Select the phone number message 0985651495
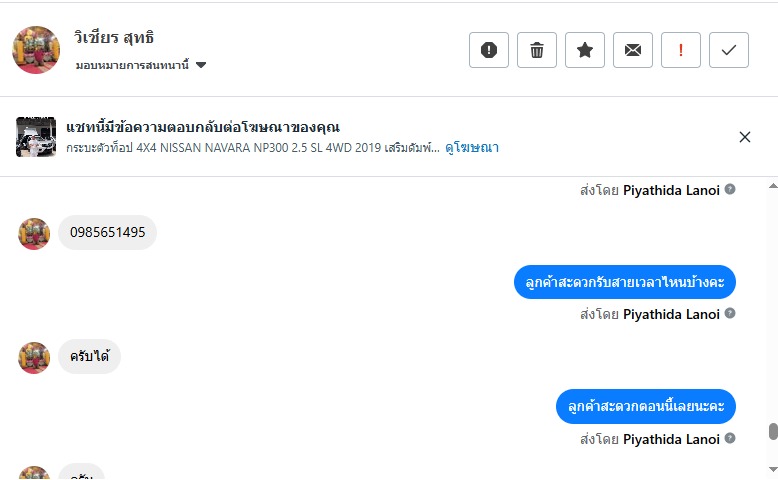The height and width of the screenshot is (480, 778). [107, 233]
